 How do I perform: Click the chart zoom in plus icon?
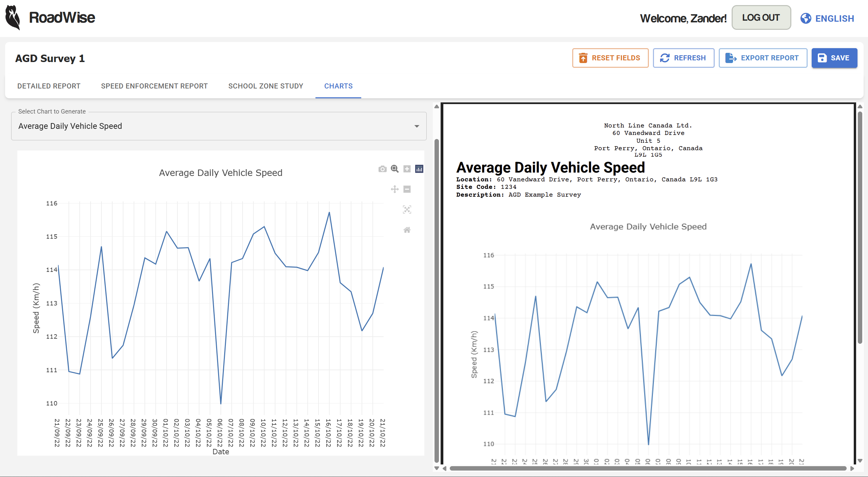[407, 169]
